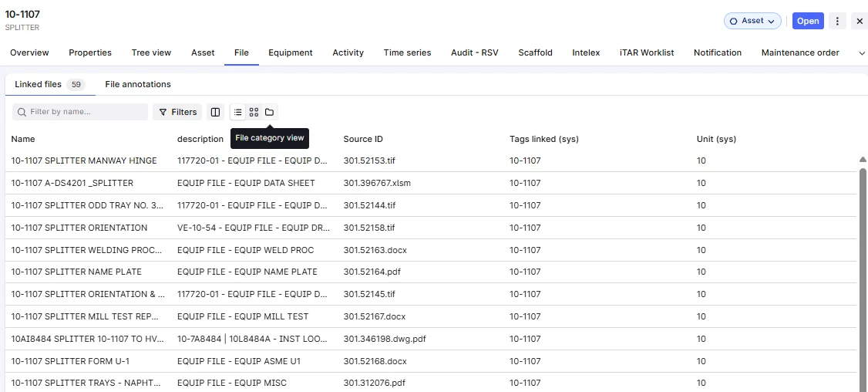Viewport: 868px width, 392px height.
Task: Select the list view icon
Action: pos(237,113)
